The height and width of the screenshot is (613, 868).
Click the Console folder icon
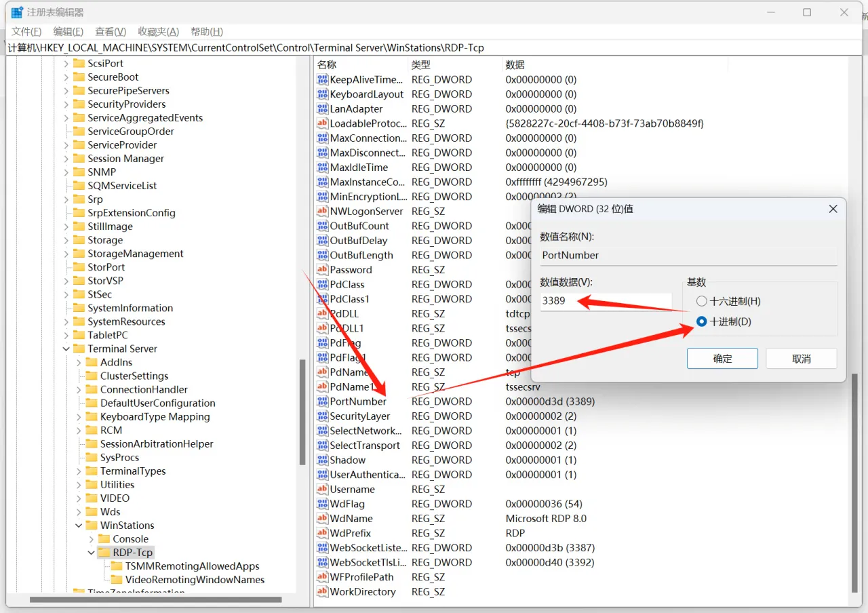tap(104, 539)
